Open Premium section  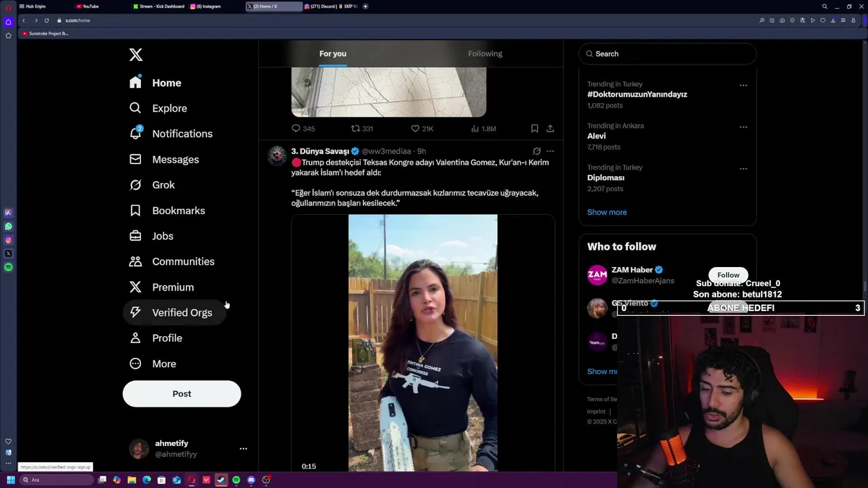(x=162, y=287)
